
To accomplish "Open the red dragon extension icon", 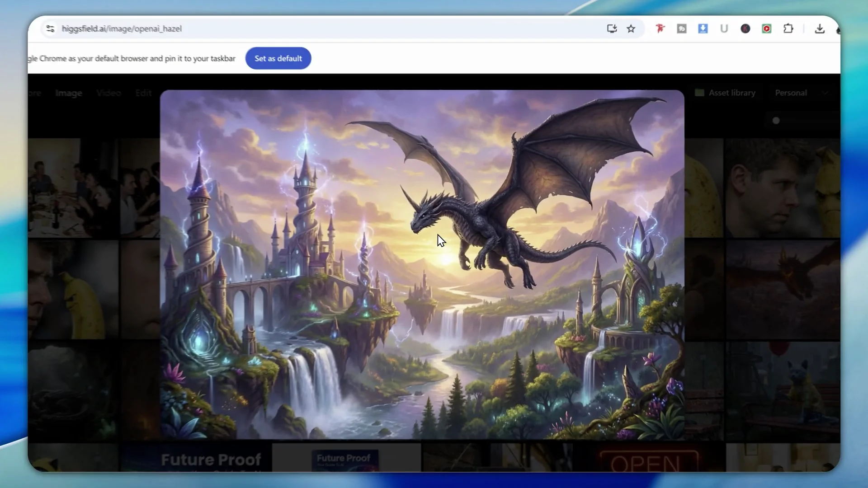I will (660, 29).
